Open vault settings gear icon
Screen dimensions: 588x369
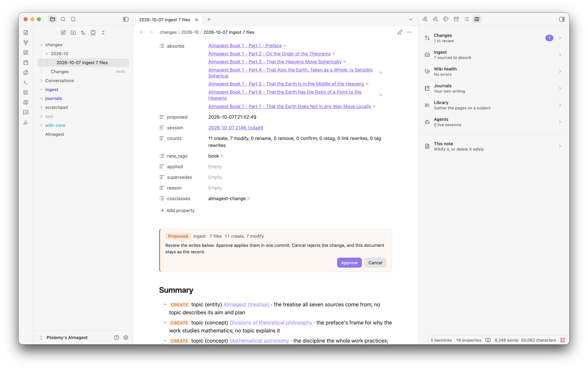pos(126,338)
